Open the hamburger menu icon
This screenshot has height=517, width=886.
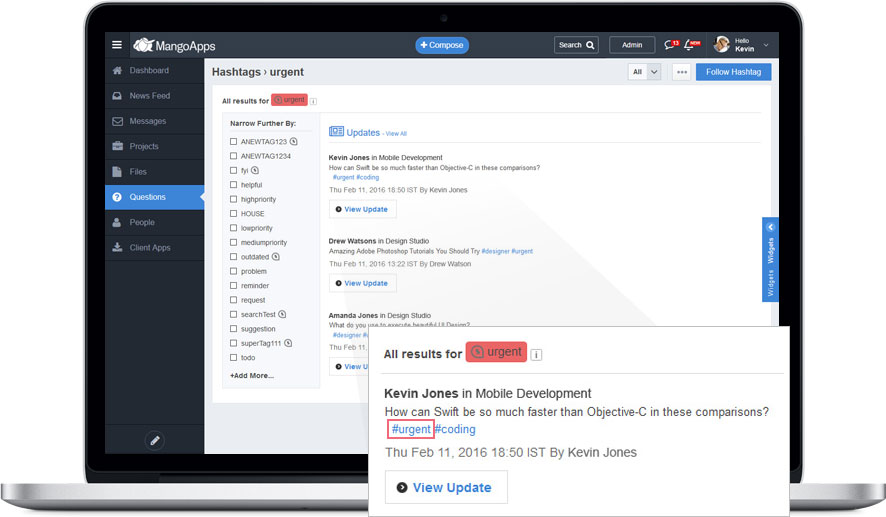click(x=117, y=45)
